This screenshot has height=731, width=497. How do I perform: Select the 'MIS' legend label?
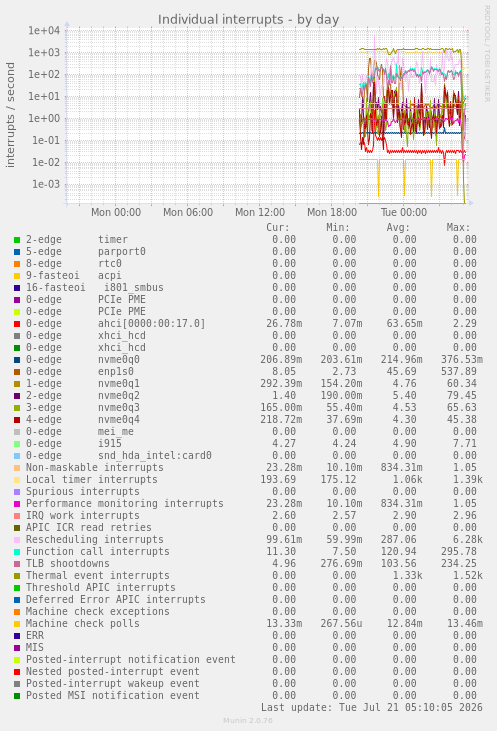pyautogui.click(x=35, y=648)
